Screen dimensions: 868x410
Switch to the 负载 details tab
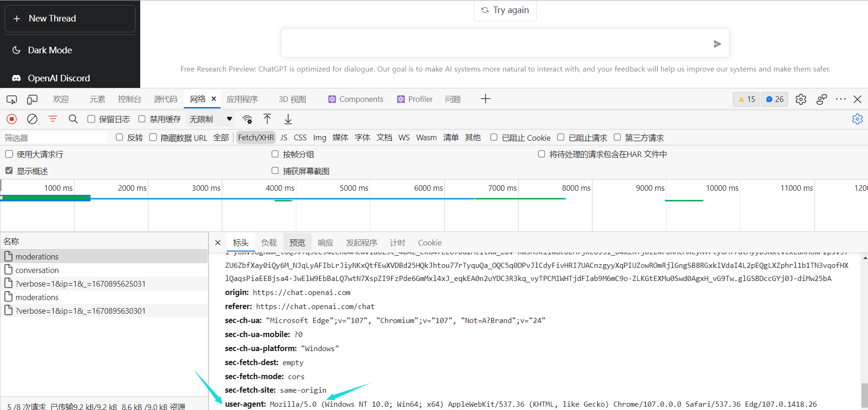(x=269, y=243)
